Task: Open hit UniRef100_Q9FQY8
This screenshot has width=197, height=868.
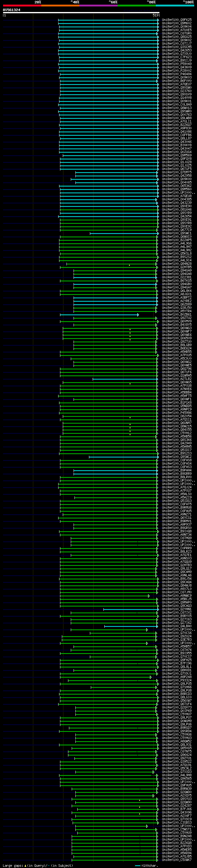Action: coord(177,159)
